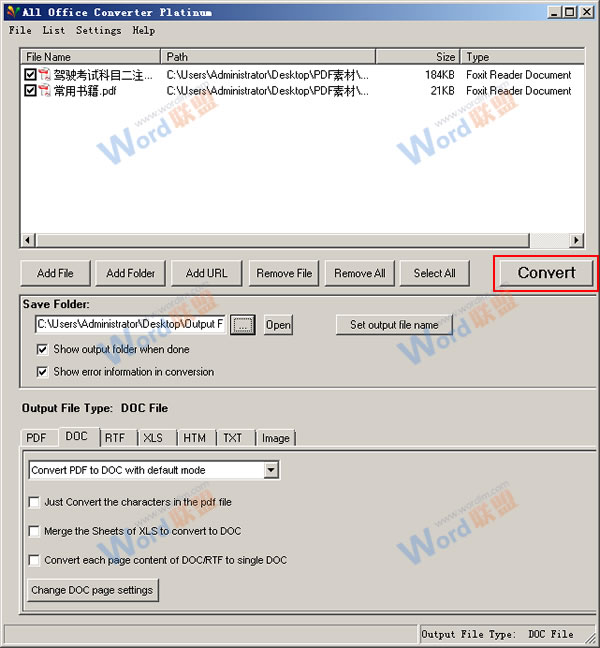Select the 常用书籍.pdf file name
600x648 pixels.
85,91
